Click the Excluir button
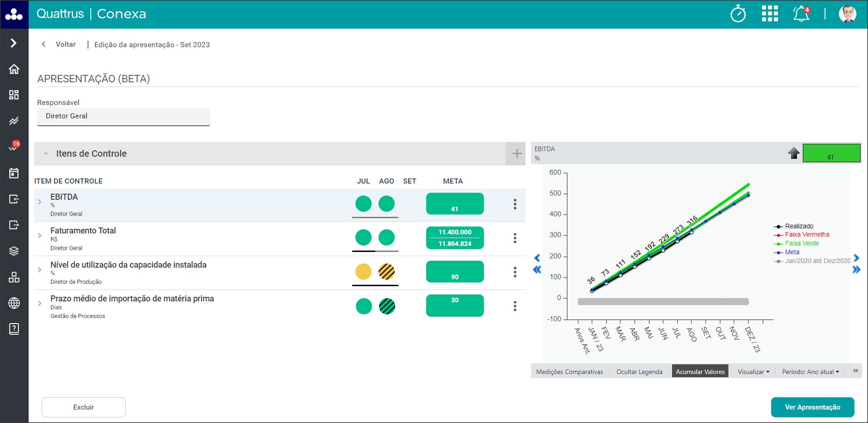This screenshot has height=423, width=868. [x=84, y=407]
